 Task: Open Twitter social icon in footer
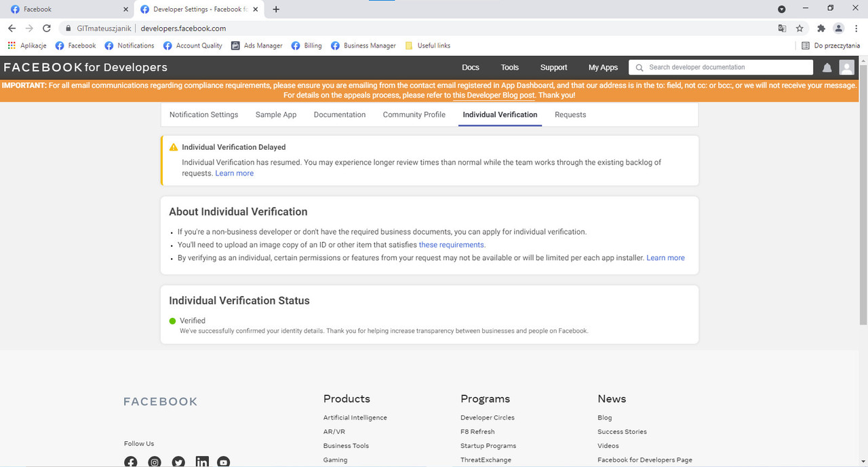coord(178,462)
